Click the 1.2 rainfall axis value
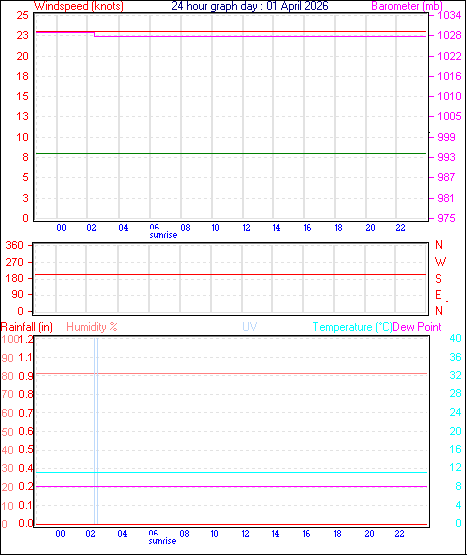The height and width of the screenshot is (559, 467). (x=26, y=339)
